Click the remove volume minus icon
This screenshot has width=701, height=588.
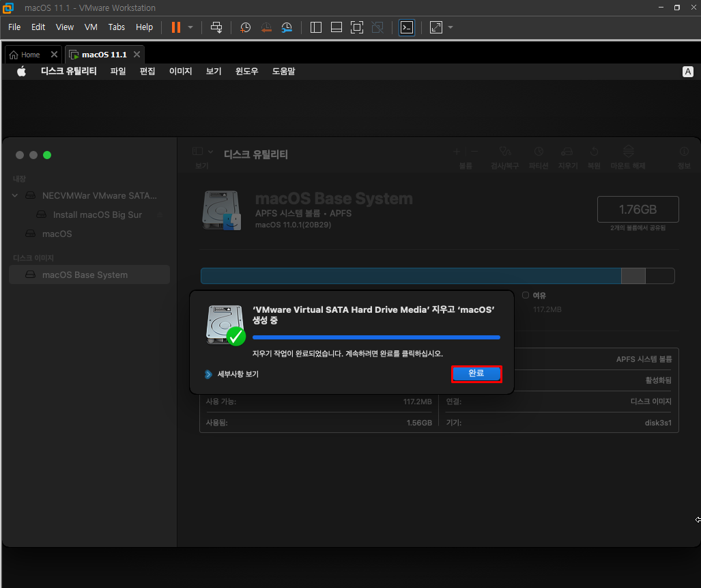click(475, 152)
